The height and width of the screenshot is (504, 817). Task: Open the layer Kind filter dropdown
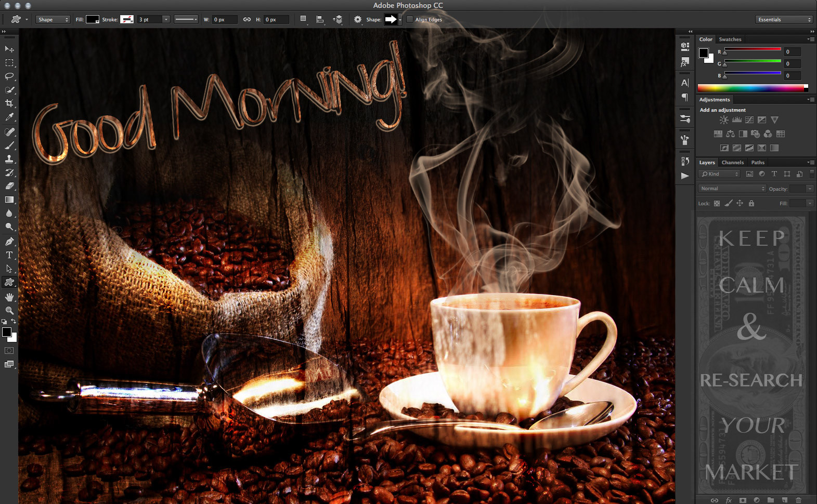tap(719, 174)
